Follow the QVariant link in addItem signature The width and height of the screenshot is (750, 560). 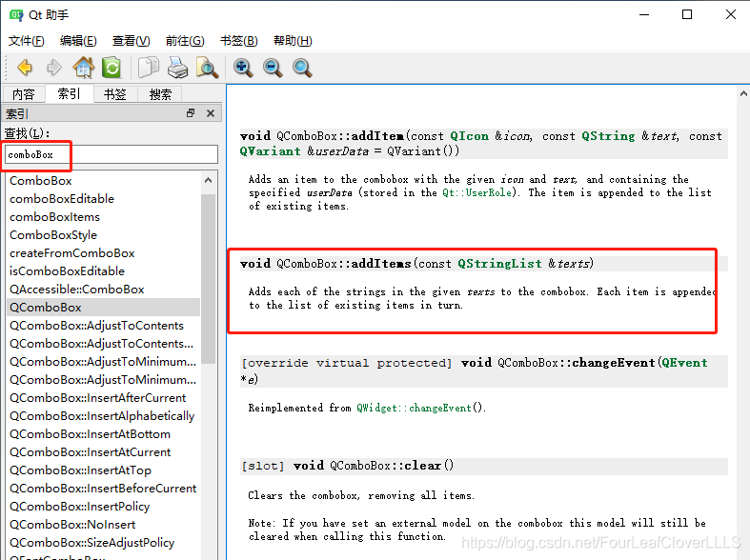coord(271,151)
